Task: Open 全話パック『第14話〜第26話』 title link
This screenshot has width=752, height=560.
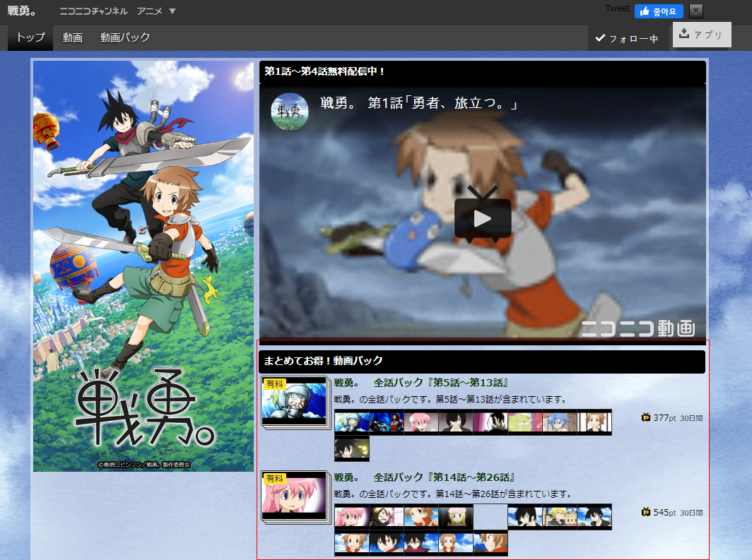Action: pos(424,477)
